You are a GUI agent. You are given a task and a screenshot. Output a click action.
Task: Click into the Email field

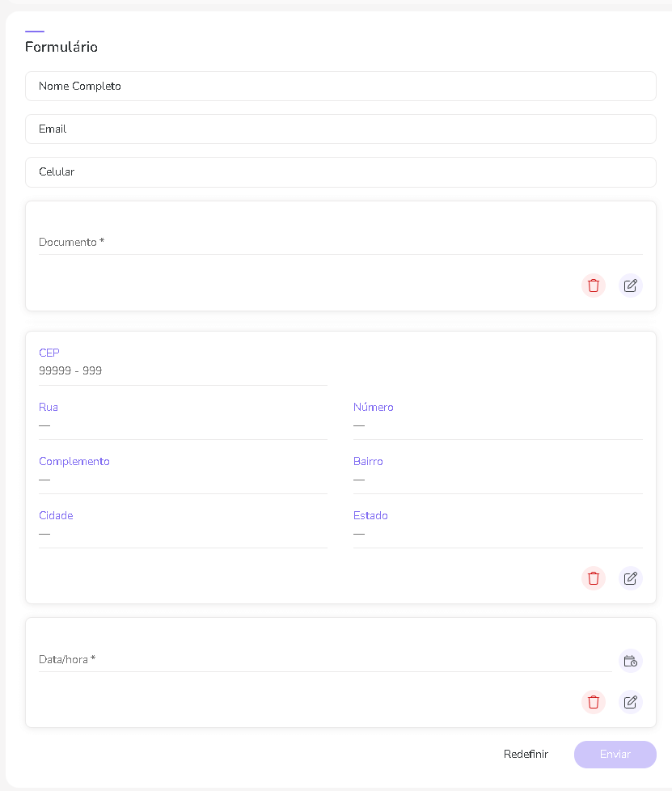340,129
